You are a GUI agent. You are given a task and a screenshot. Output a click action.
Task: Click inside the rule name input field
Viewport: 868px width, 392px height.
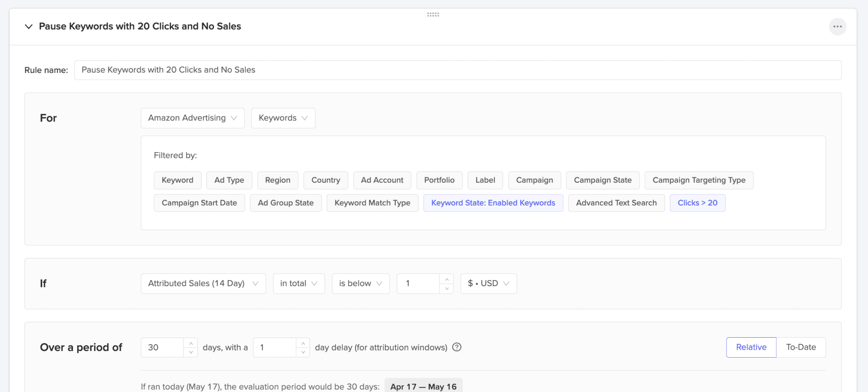coord(254,70)
